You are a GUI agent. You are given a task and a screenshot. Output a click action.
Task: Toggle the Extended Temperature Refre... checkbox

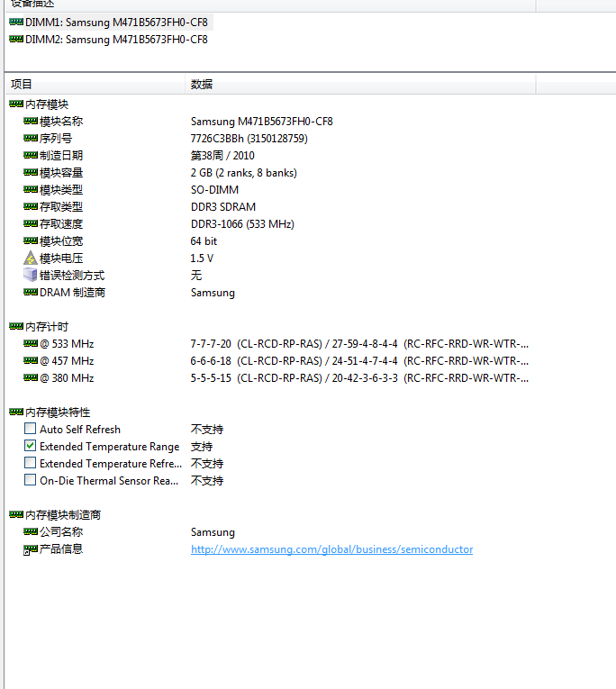pos(30,463)
